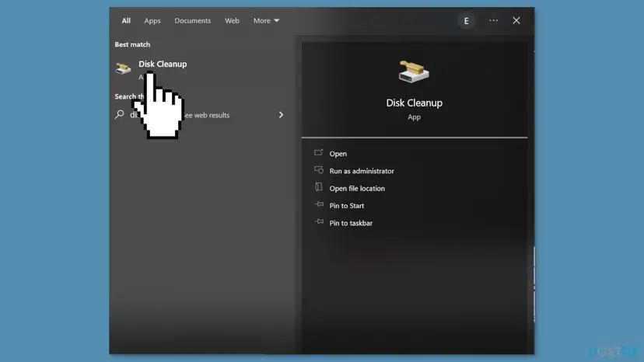Click the Open file location icon
Screen dimensions: 644x362
coord(319,187)
